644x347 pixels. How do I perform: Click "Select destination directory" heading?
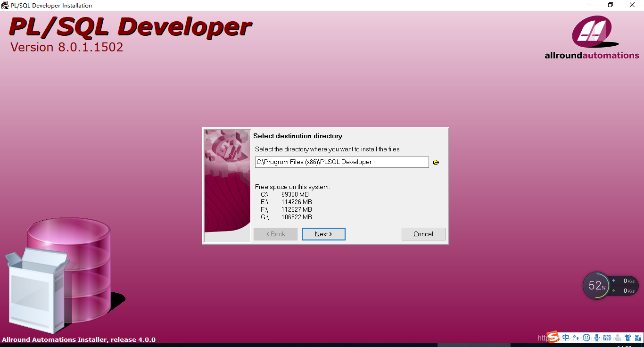(x=297, y=136)
